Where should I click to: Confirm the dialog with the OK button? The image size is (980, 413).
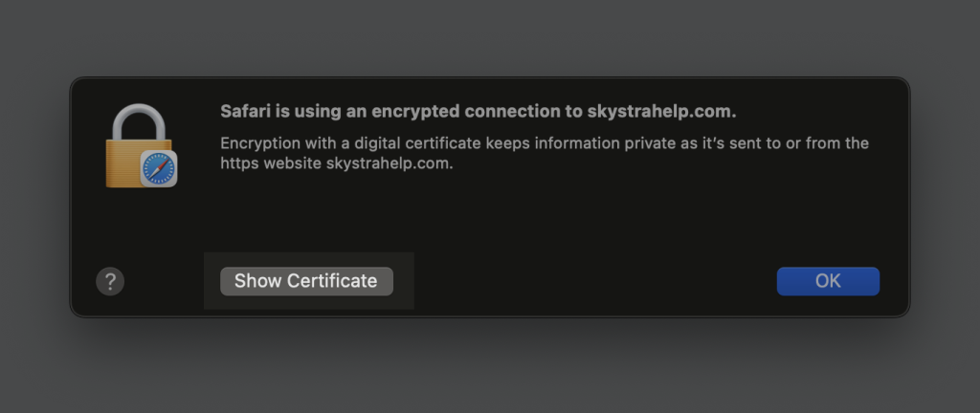click(x=828, y=281)
